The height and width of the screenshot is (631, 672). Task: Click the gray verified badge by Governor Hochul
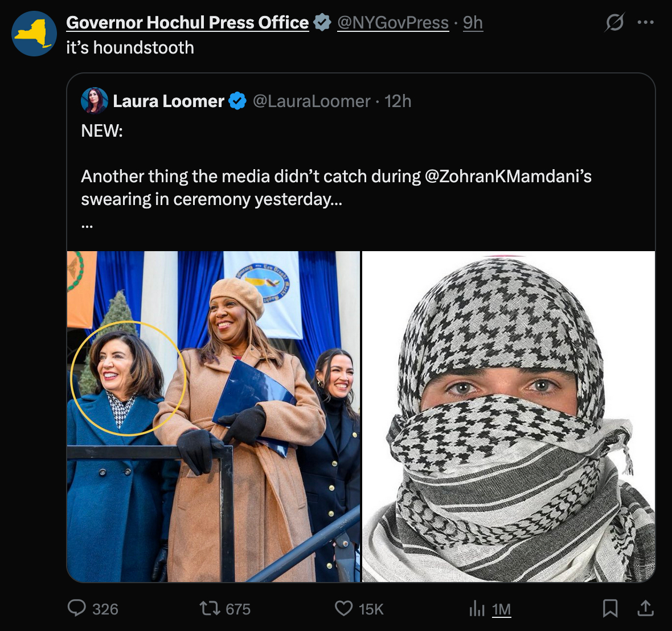coord(322,23)
